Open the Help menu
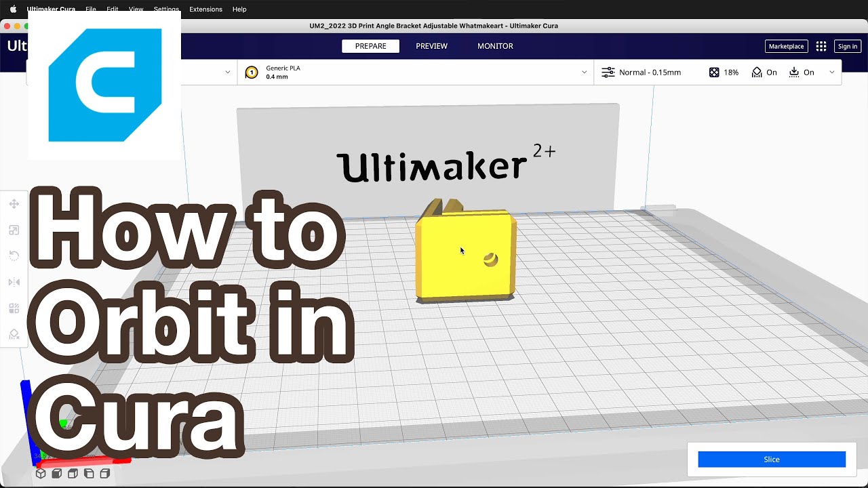Screen dimensions: 868x488 click(239, 9)
